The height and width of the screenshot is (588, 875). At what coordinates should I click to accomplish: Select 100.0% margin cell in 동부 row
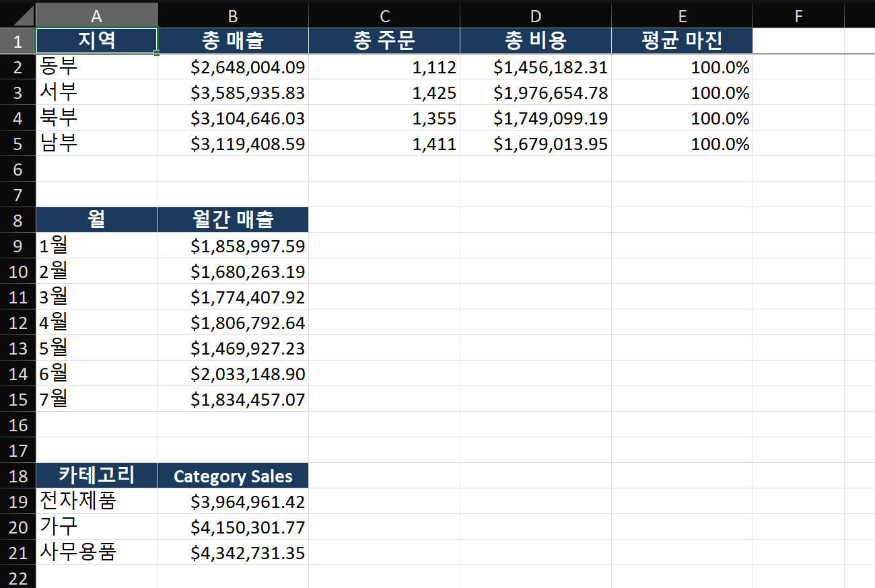[682, 67]
